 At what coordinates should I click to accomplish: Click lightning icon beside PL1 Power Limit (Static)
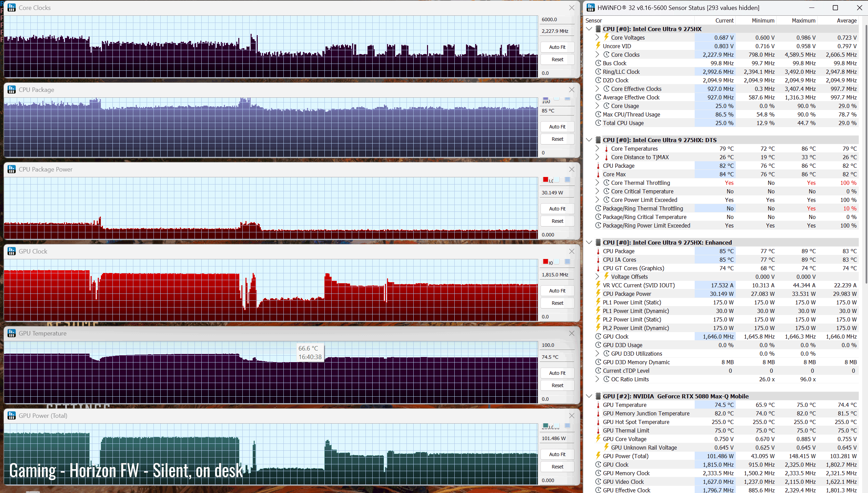point(598,302)
